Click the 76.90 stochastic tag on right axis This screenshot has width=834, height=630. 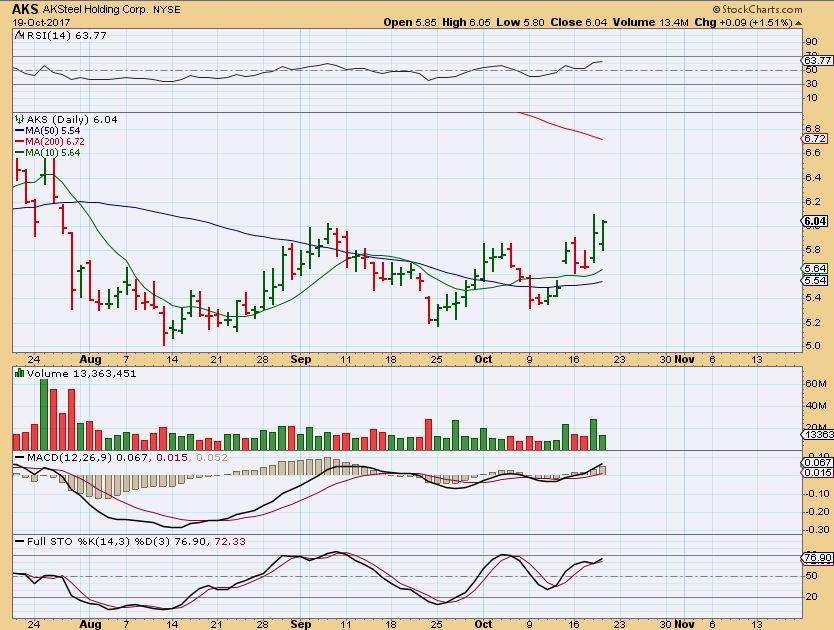818,558
